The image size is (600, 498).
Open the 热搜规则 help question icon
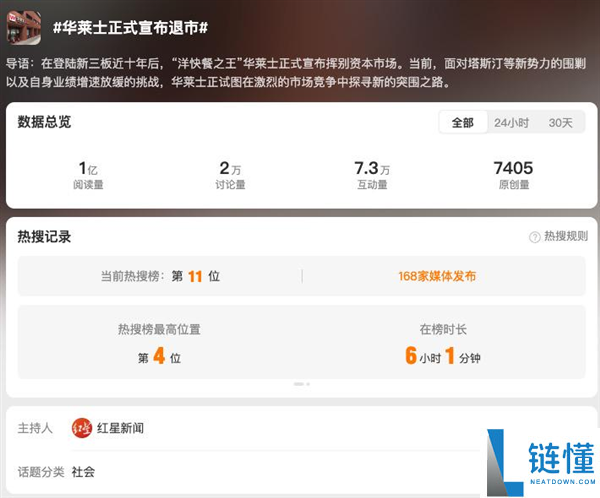click(535, 237)
